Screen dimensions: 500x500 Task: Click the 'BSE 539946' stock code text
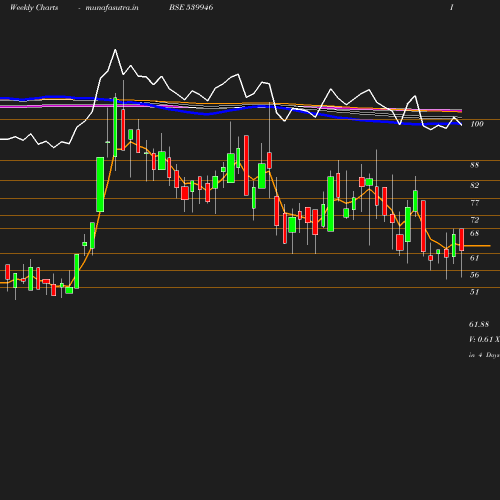pyautogui.click(x=191, y=7)
